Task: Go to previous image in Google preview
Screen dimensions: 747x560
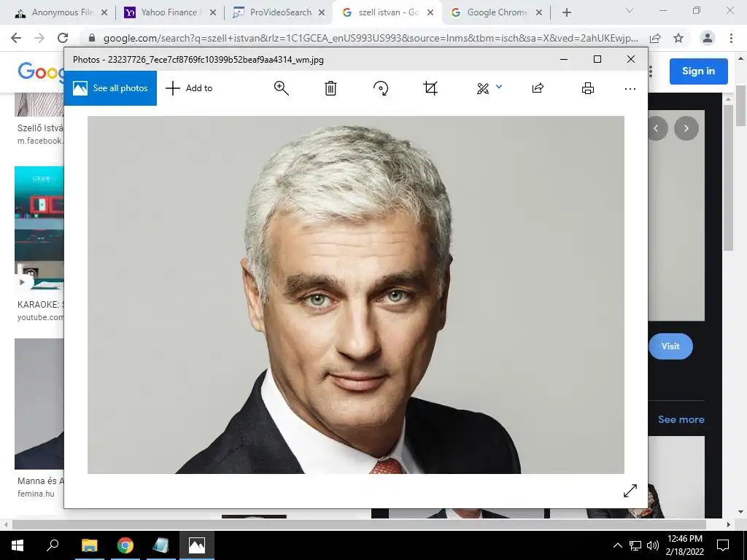Action: [656, 128]
